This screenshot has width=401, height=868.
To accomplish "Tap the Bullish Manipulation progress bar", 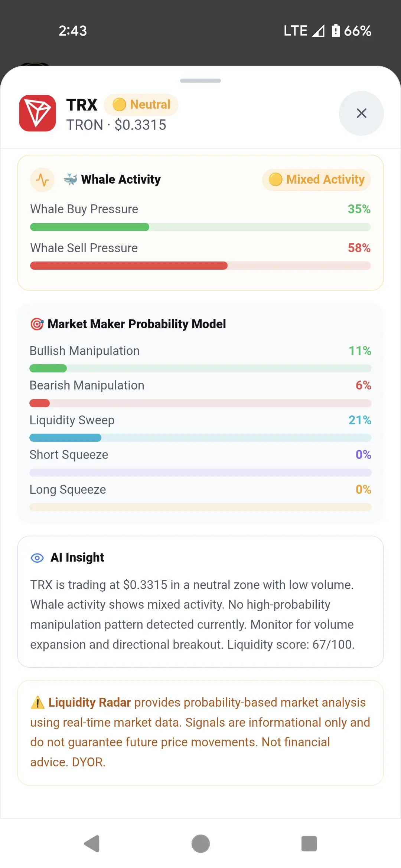I will 200,368.
